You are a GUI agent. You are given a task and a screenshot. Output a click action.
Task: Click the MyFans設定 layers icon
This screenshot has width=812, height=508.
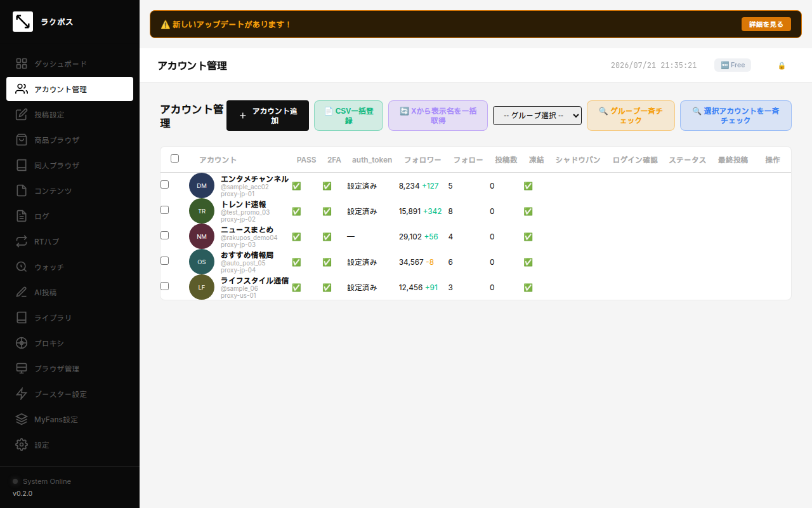tap(22, 419)
